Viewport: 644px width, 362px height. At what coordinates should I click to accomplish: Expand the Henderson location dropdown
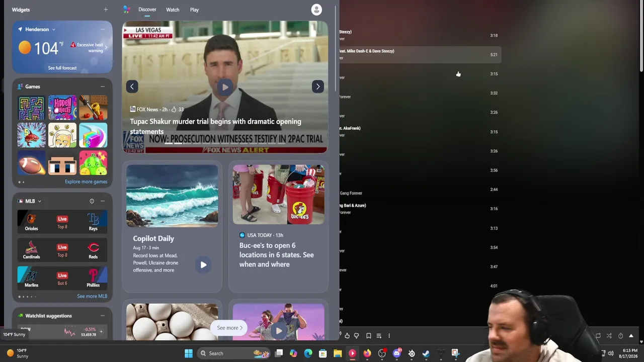[x=53, y=30]
